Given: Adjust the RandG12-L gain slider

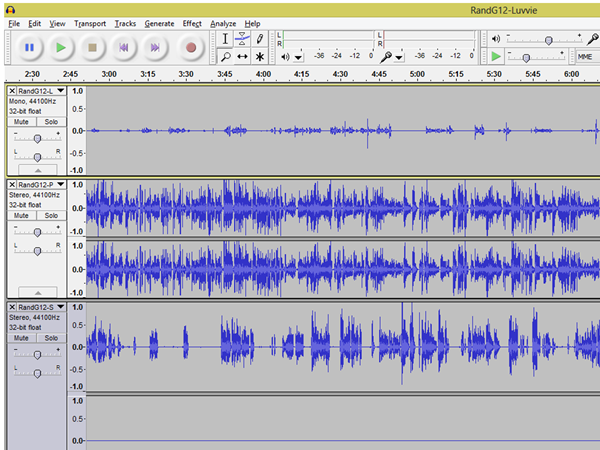Looking at the screenshot, I should (x=37, y=138).
